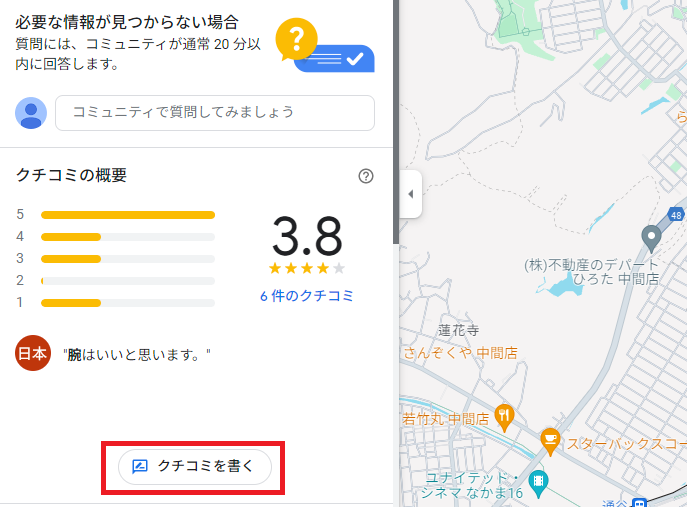Select the さんぞくや 中間店 map label
The height and width of the screenshot is (507, 687).
point(460,353)
